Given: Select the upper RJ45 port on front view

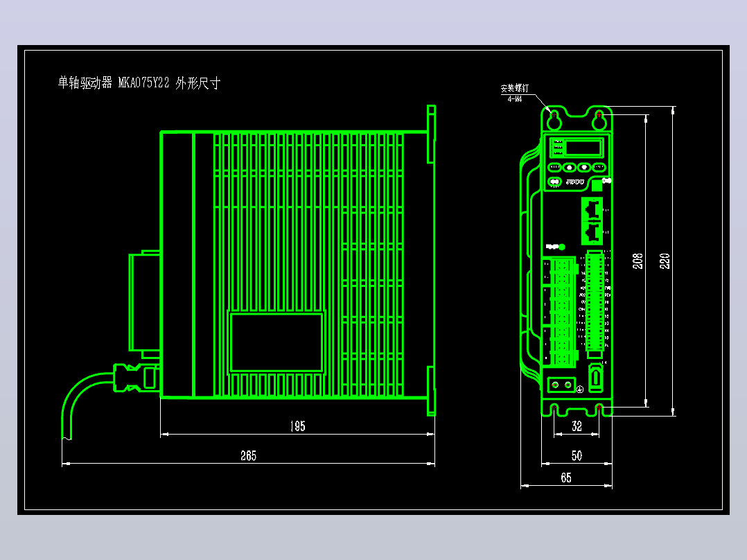Looking at the screenshot, I should click(592, 209).
